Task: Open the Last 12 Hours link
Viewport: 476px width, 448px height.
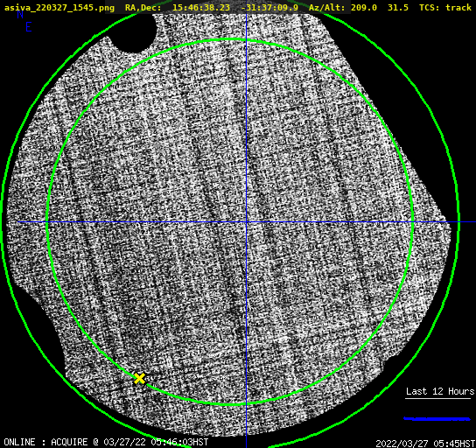Action: pyautogui.click(x=440, y=391)
